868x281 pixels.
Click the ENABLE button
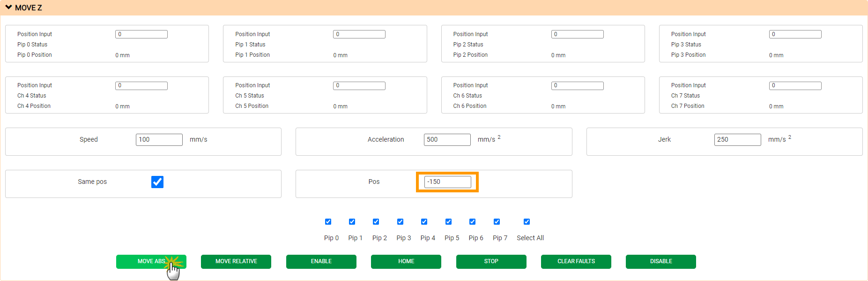tap(321, 262)
